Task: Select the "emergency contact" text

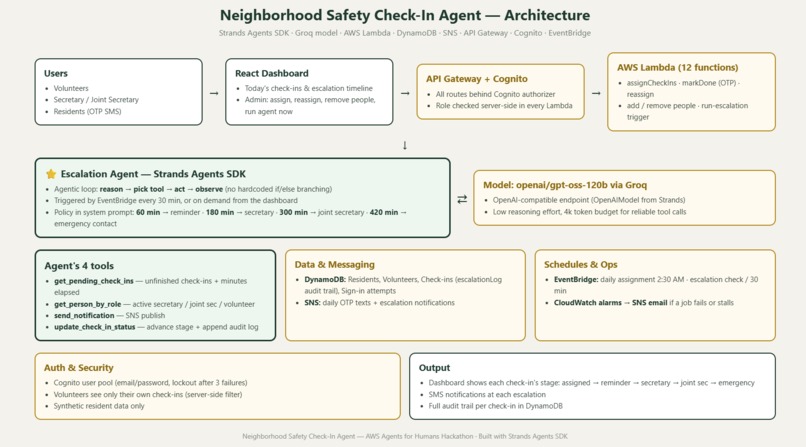Action: coord(85,224)
